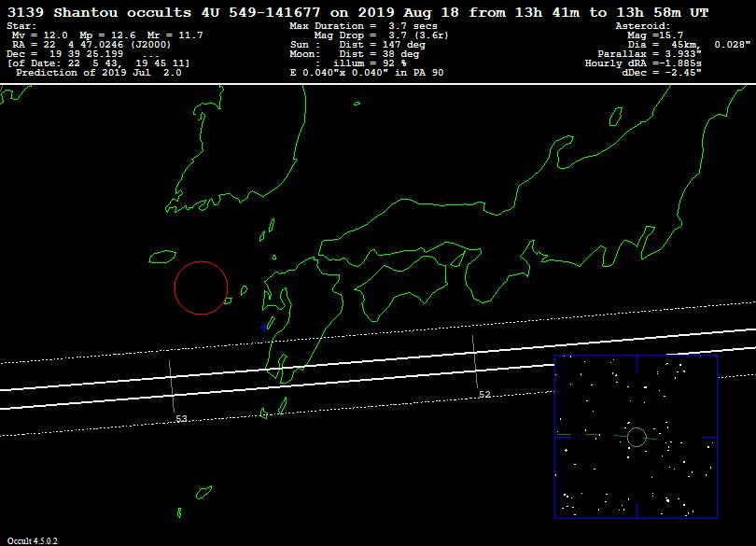Click 'Moon: Dist = 38 deg' text
Screen dimensions: 756x546
(355, 53)
